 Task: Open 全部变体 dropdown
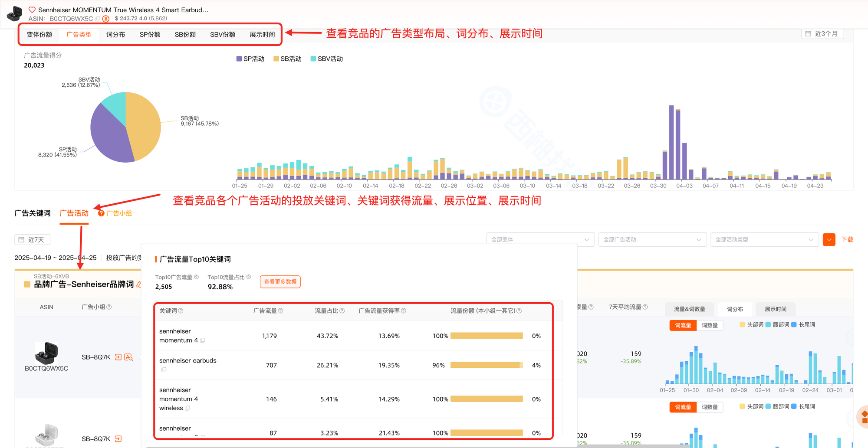(540, 239)
